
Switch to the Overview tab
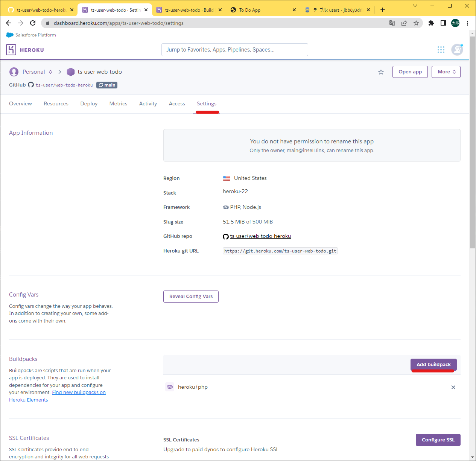click(x=20, y=103)
